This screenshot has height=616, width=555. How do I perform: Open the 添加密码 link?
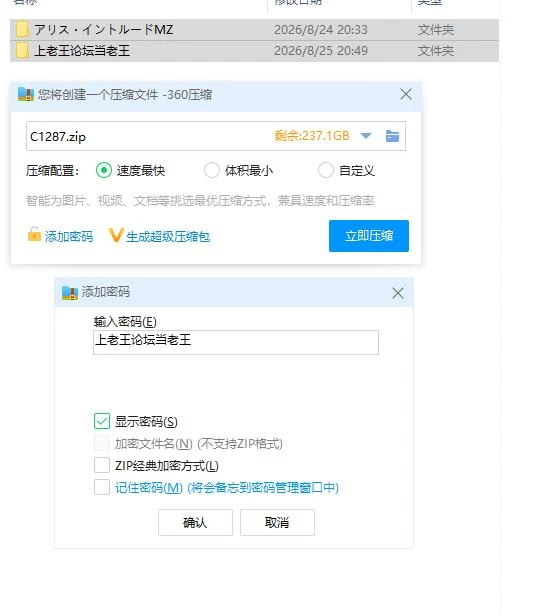click(x=69, y=236)
